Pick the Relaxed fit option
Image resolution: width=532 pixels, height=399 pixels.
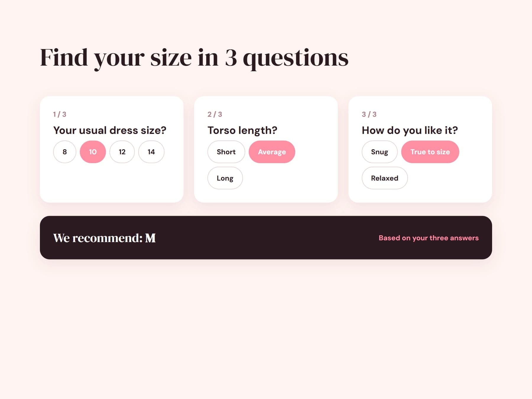[385, 178]
